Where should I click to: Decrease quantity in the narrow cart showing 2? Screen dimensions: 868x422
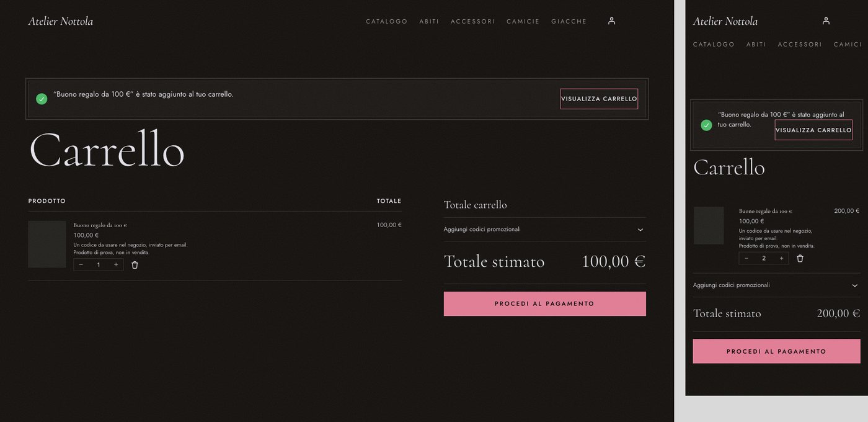point(746,258)
